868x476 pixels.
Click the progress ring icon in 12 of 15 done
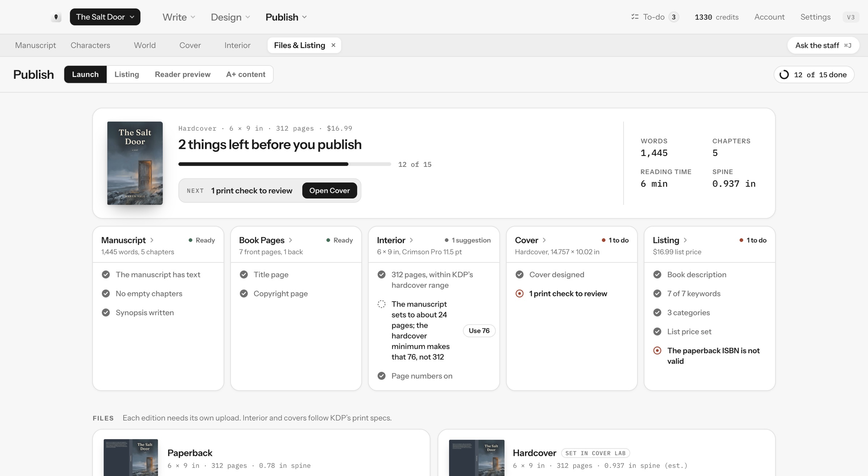click(784, 75)
